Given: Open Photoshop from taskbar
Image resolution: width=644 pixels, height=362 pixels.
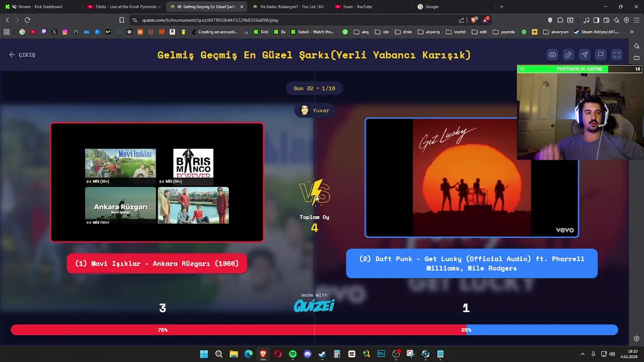Looking at the screenshot, I should (x=381, y=354).
